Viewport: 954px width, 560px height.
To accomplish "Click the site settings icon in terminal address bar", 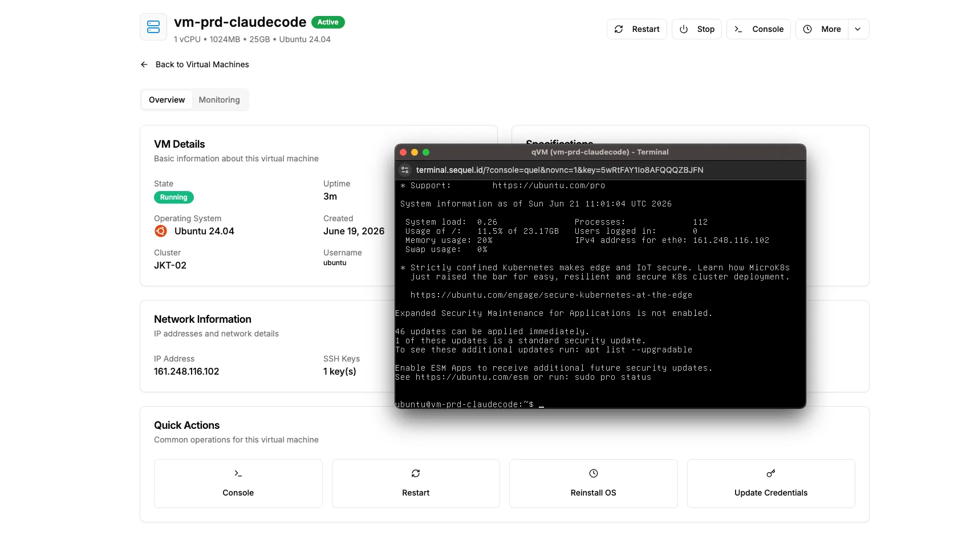I will point(405,170).
